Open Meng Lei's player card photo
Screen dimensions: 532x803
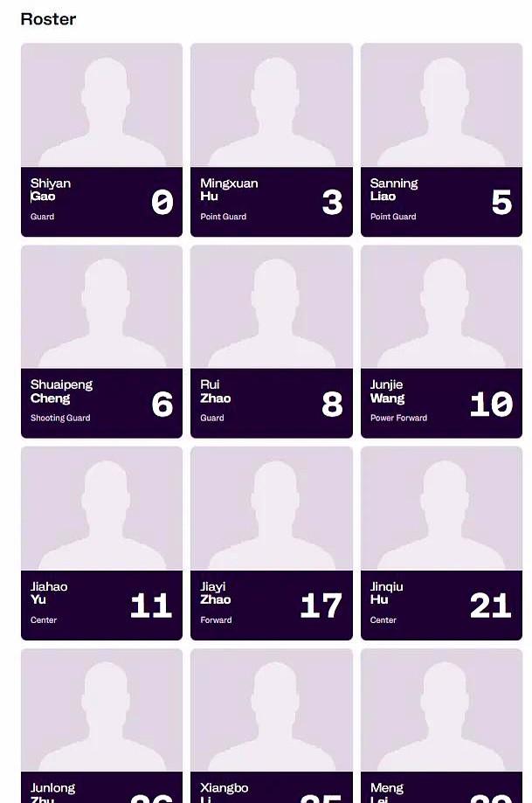coord(441,710)
